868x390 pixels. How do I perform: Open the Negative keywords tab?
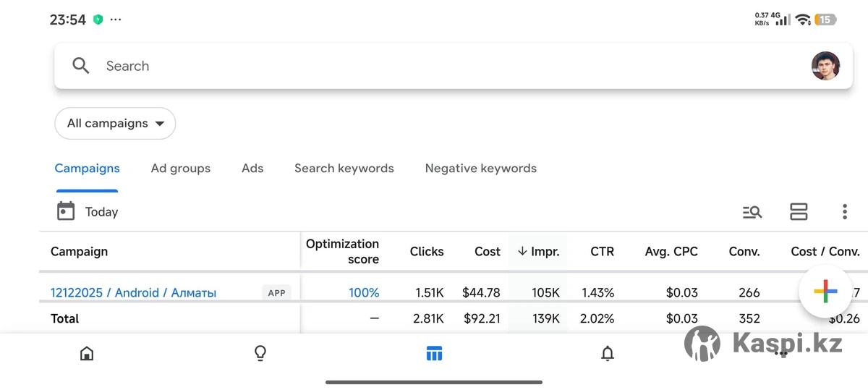(x=480, y=168)
